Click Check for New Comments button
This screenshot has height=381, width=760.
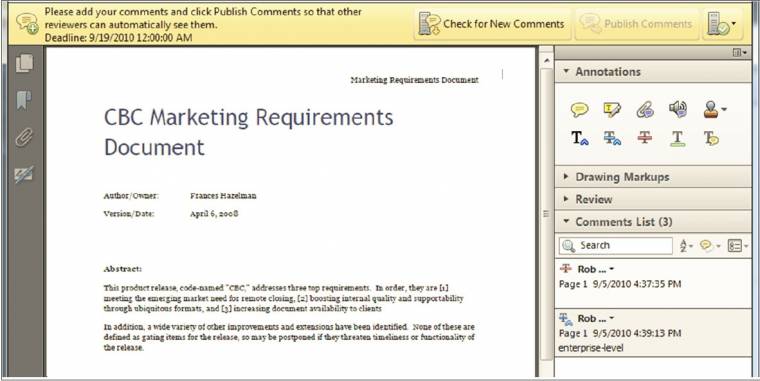pos(492,24)
